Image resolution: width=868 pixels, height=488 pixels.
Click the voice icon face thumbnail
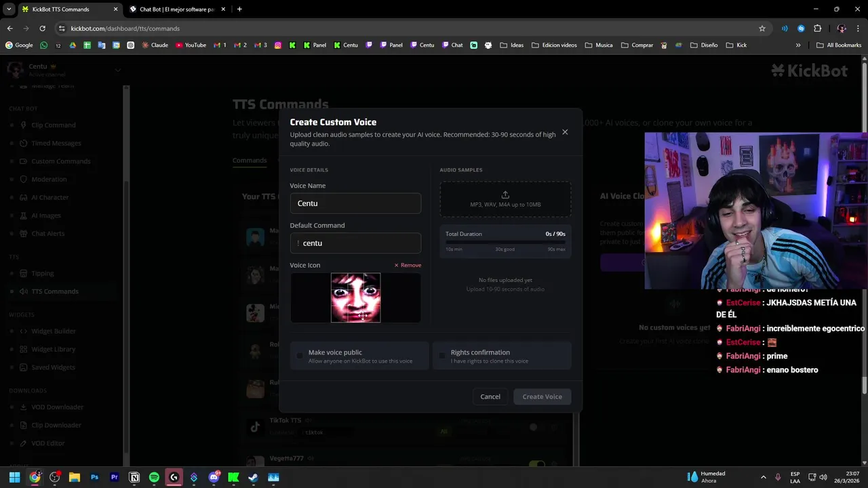pos(355,298)
